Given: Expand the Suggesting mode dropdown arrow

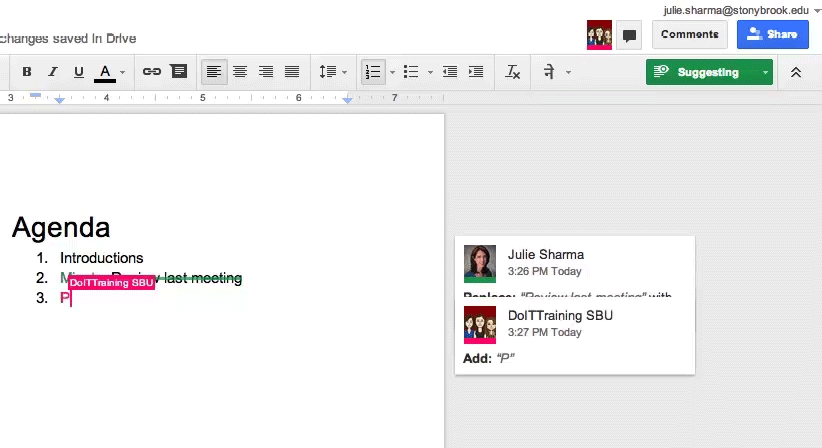Looking at the screenshot, I should pyautogui.click(x=765, y=72).
